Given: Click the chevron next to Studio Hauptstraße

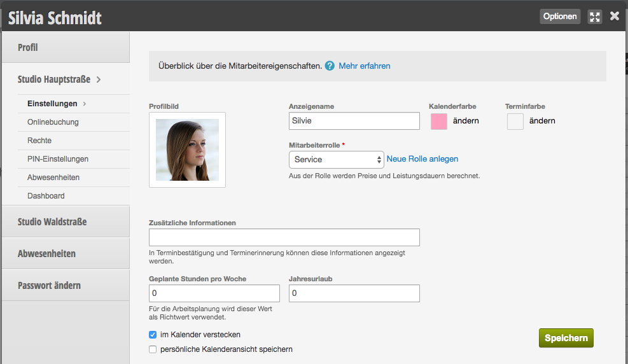Looking at the screenshot, I should pos(99,80).
